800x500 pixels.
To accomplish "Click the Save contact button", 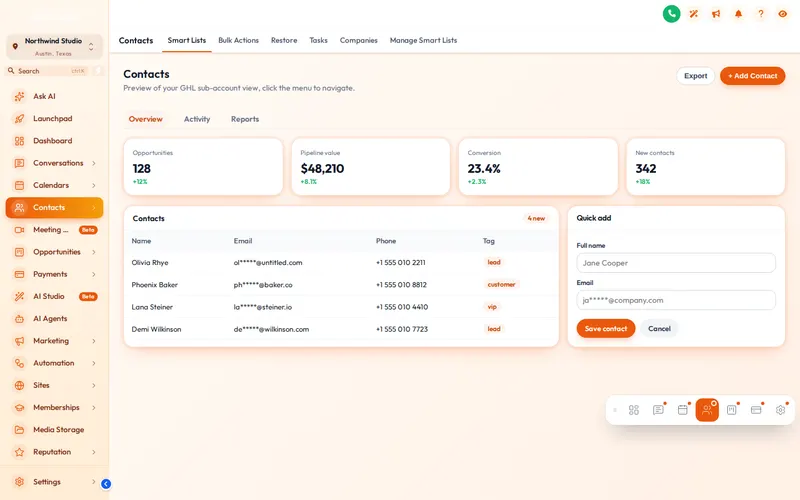I will (606, 329).
